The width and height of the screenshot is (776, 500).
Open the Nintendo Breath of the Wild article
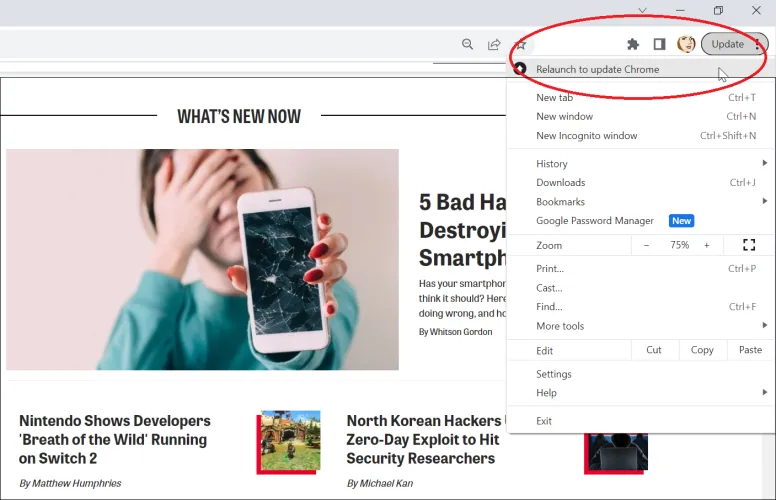point(115,440)
